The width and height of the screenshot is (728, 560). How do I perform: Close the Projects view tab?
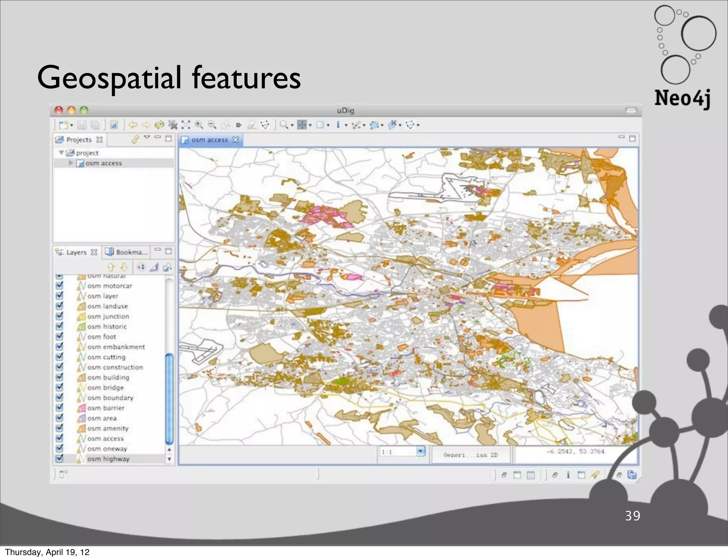pyautogui.click(x=100, y=140)
